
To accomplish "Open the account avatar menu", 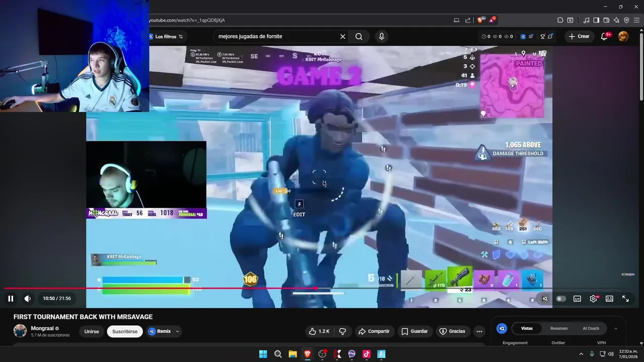I will (623, 36).
